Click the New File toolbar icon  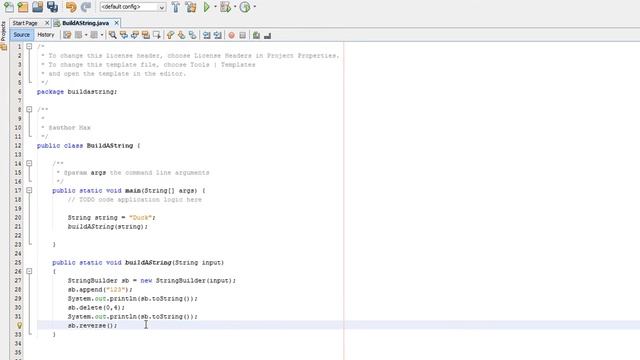[9, 7]
